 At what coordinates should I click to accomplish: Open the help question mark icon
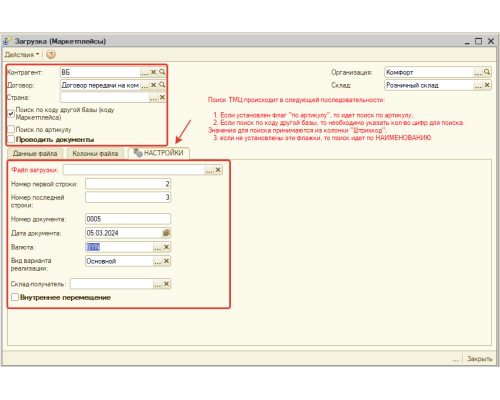[x=51, y=54]
